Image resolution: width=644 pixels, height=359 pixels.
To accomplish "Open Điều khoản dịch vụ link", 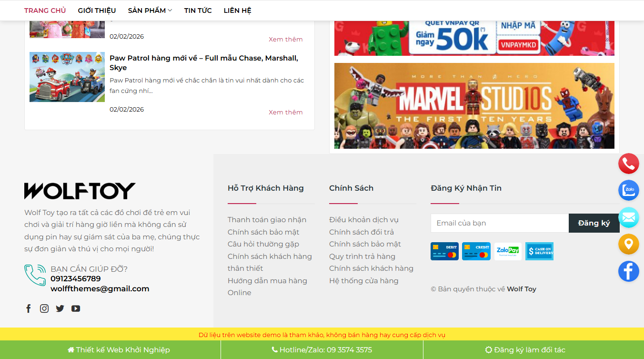I will coord(364,220).
